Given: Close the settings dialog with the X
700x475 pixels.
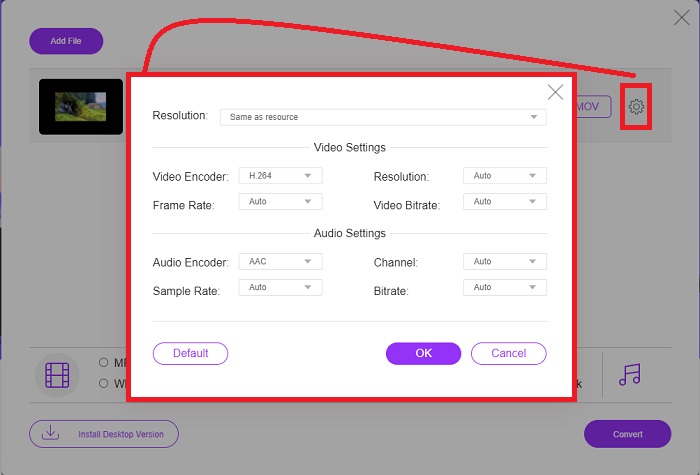Looking at the screenshot, I should (x=556, y=92).
